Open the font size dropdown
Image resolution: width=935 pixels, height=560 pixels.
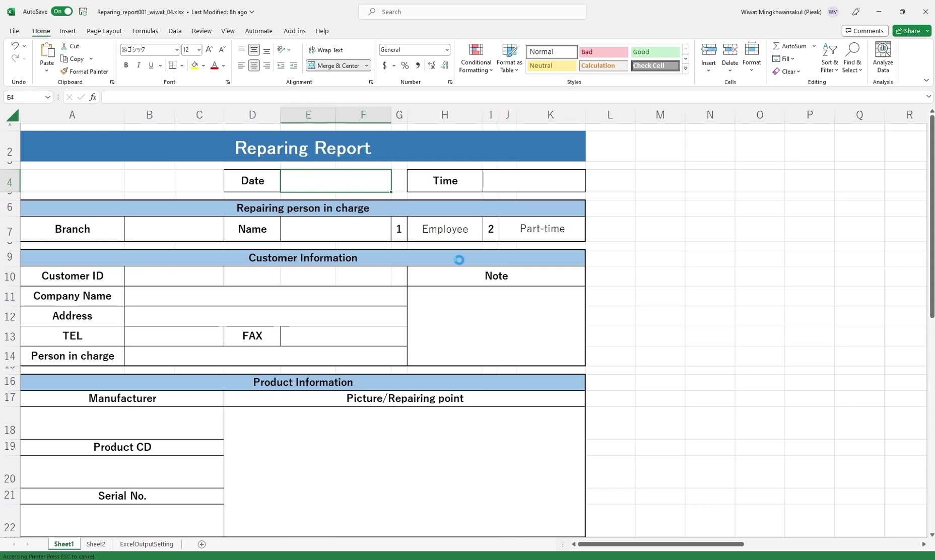click(x=199, y=50)
